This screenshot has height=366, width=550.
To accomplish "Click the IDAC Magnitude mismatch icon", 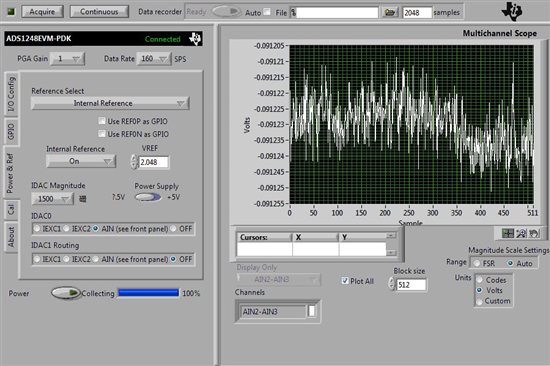I will pos(83,199).
